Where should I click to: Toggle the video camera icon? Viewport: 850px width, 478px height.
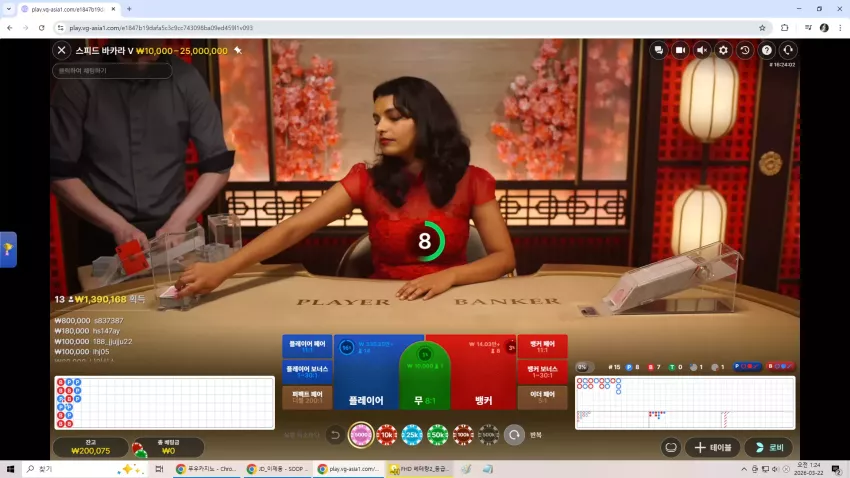[680, 50]
